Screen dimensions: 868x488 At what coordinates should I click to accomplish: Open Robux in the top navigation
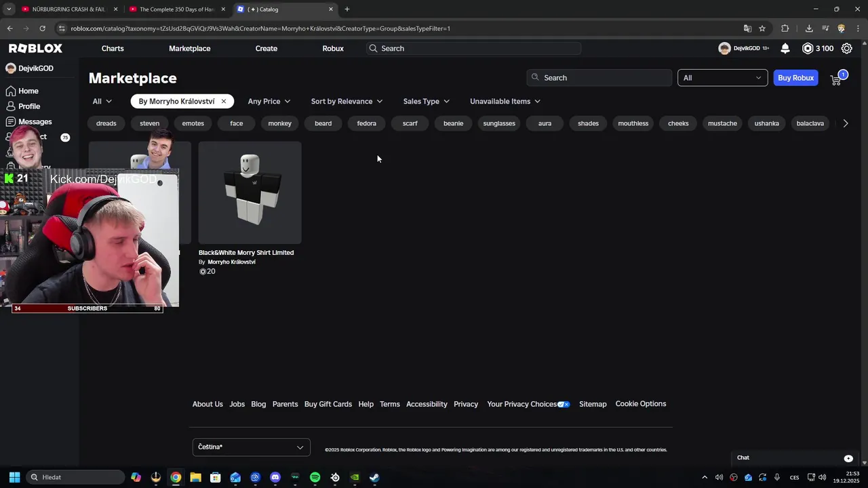pyautogui.click(x=333, y=48)
